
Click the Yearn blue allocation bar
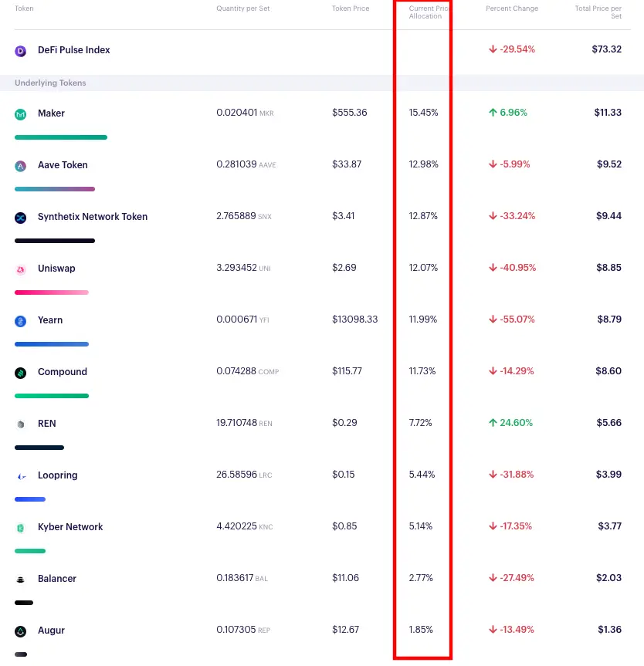52,344
